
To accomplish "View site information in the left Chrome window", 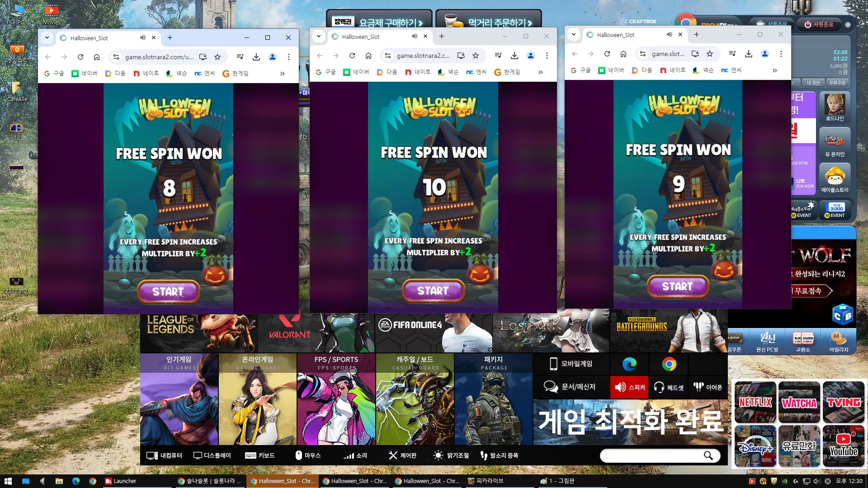I will coord(116,57).
